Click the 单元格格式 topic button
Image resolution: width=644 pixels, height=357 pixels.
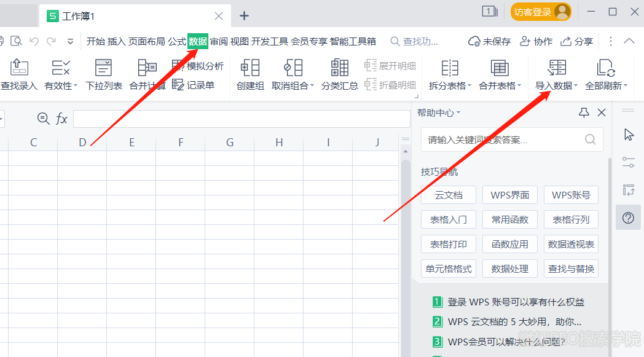[449, 269]
